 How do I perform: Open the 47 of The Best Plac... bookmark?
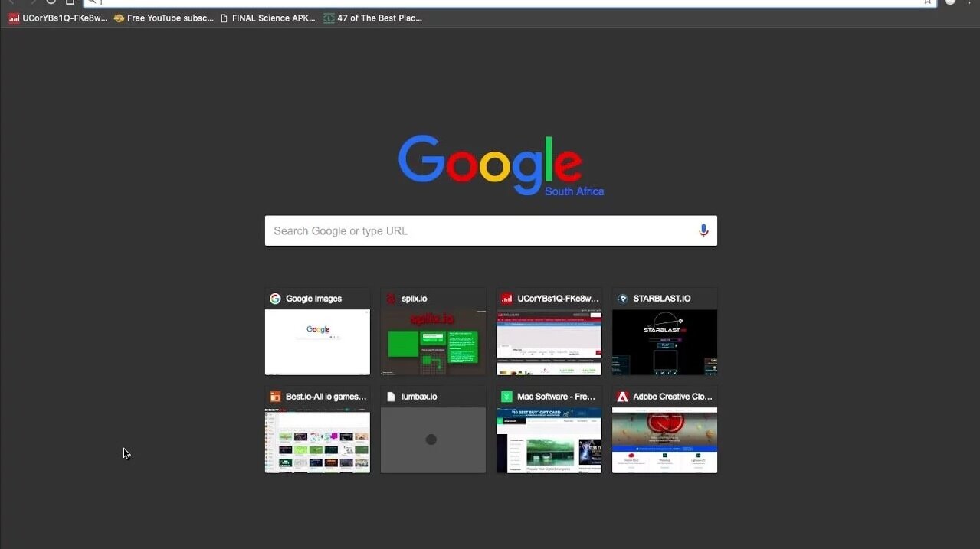coord(372,18)
